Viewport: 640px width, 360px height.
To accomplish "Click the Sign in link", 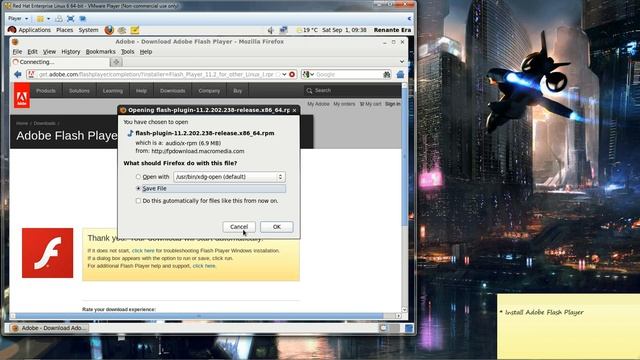I will click(393, 104).
